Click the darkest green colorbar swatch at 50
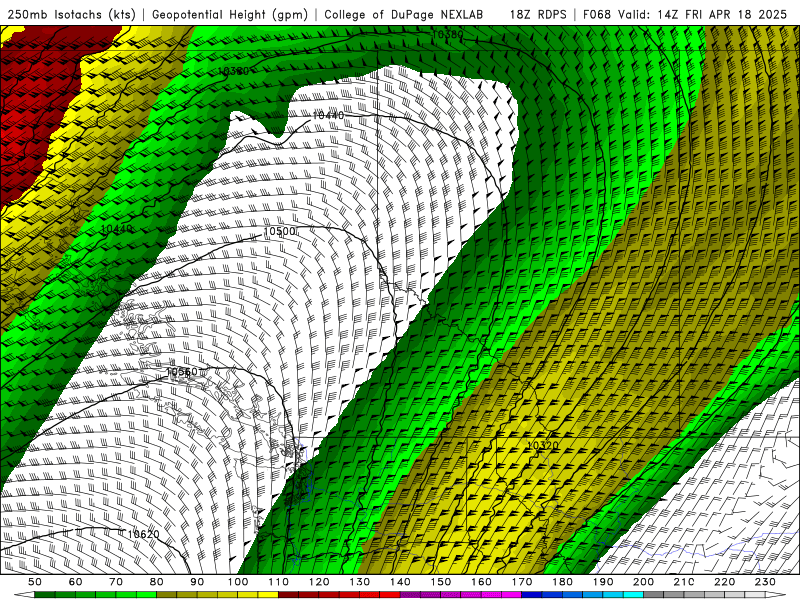 [x=45, y=595]
